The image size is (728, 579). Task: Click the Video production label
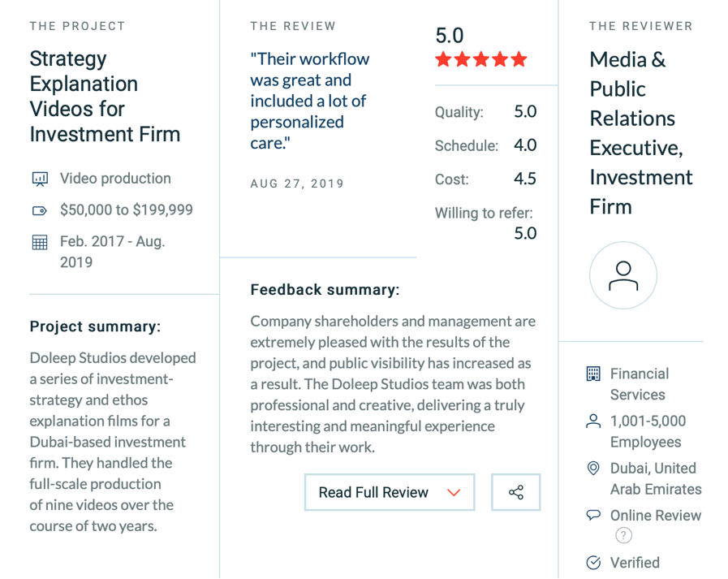(x=115, y=179)
